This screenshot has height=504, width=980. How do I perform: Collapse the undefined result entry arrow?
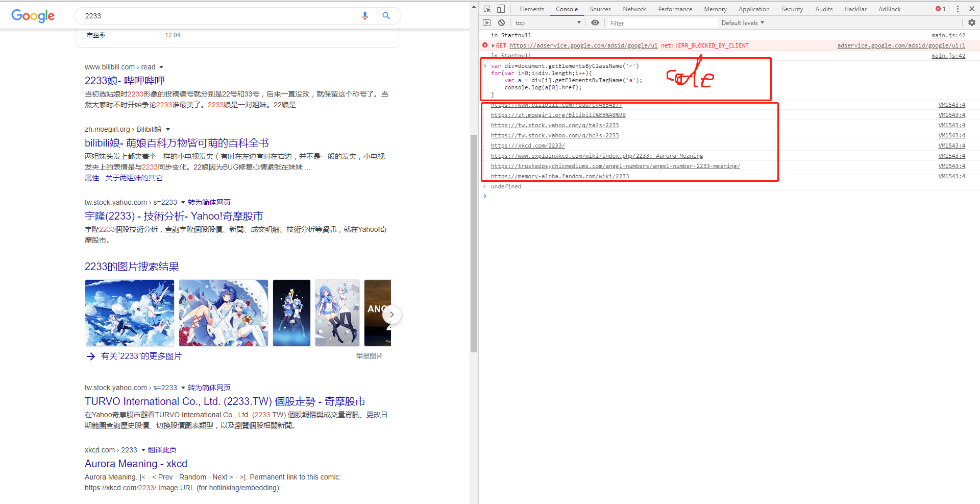[485, 186]
